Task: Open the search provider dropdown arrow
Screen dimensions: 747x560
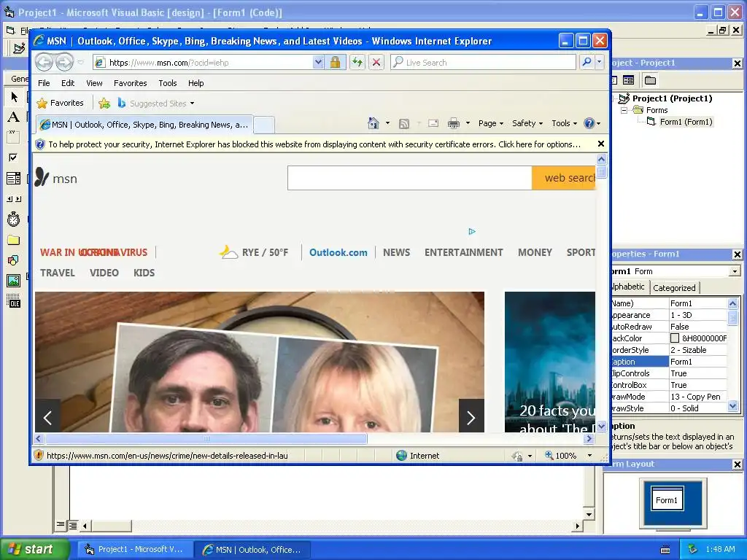Action: pos(600,62)
